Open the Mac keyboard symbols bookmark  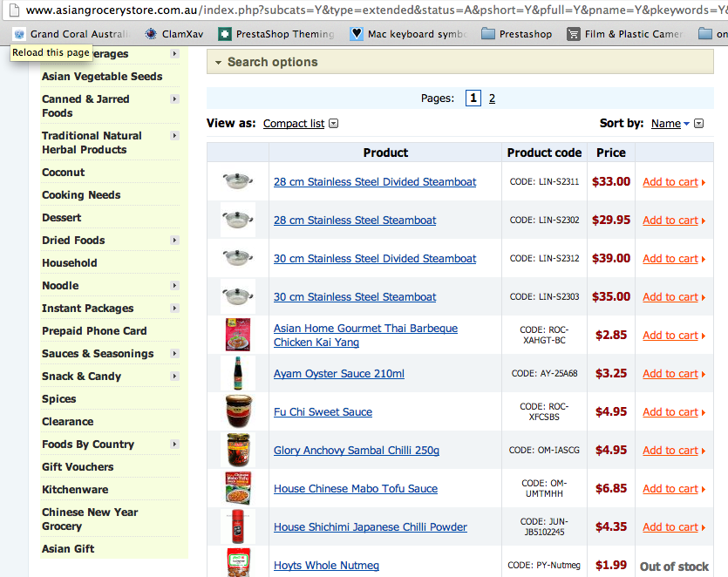coord(408,34)
